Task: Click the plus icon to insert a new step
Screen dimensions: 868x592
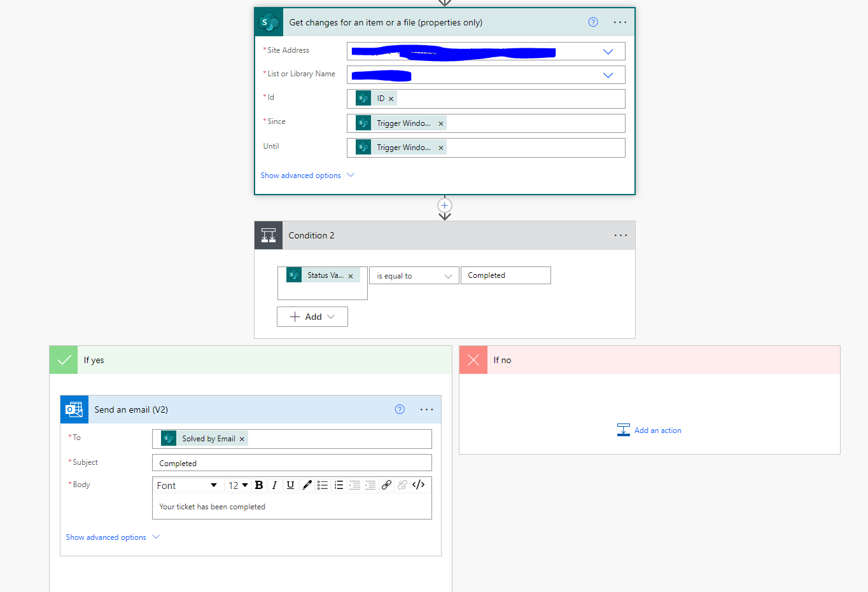Action: [444, 205]
